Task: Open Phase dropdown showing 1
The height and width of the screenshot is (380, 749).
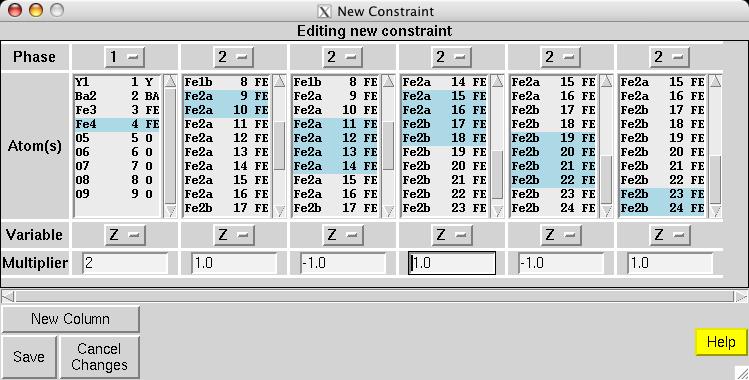Action: coord(124,57)
